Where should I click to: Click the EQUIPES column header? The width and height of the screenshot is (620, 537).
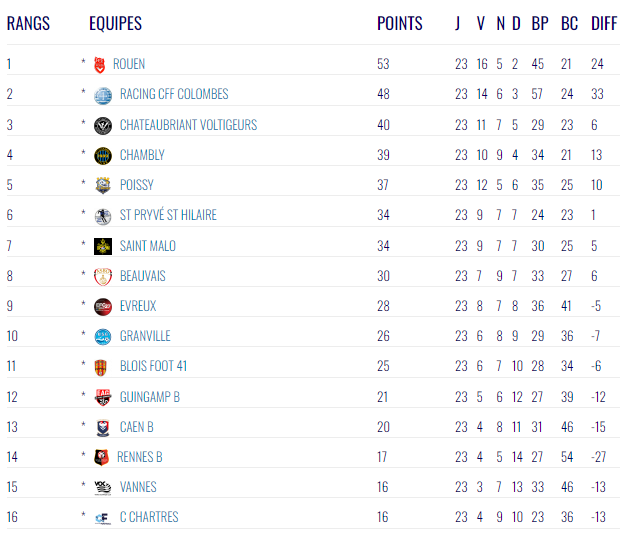[x=116, y=23]
